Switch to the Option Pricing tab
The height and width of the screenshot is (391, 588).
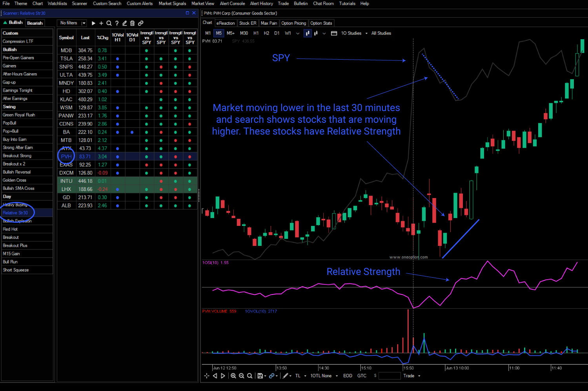coord(293,23)
